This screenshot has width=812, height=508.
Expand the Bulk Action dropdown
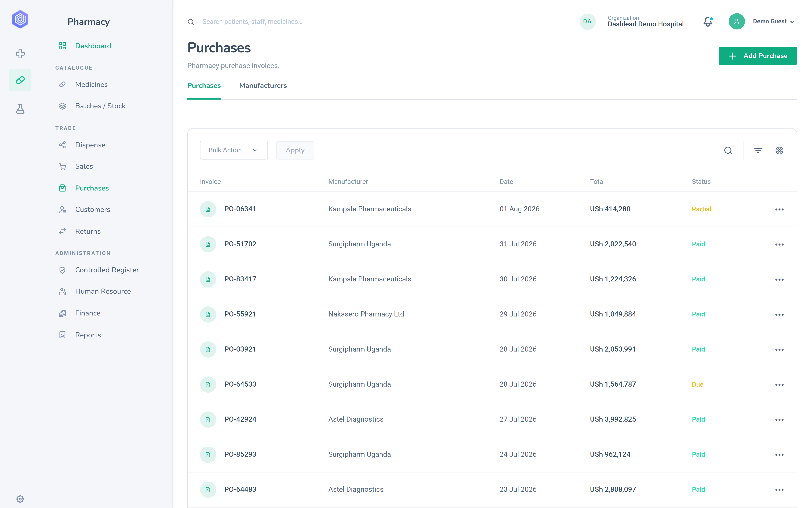(x=234, y=150)
